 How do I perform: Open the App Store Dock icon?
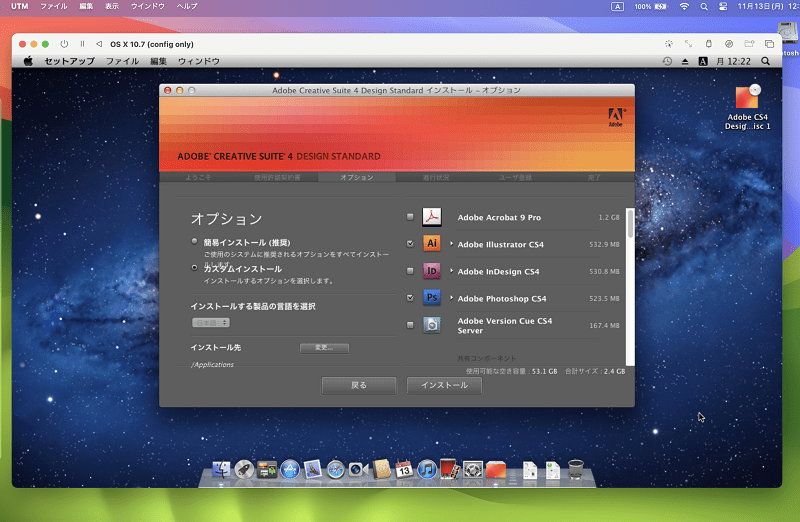tap(290, 469)
